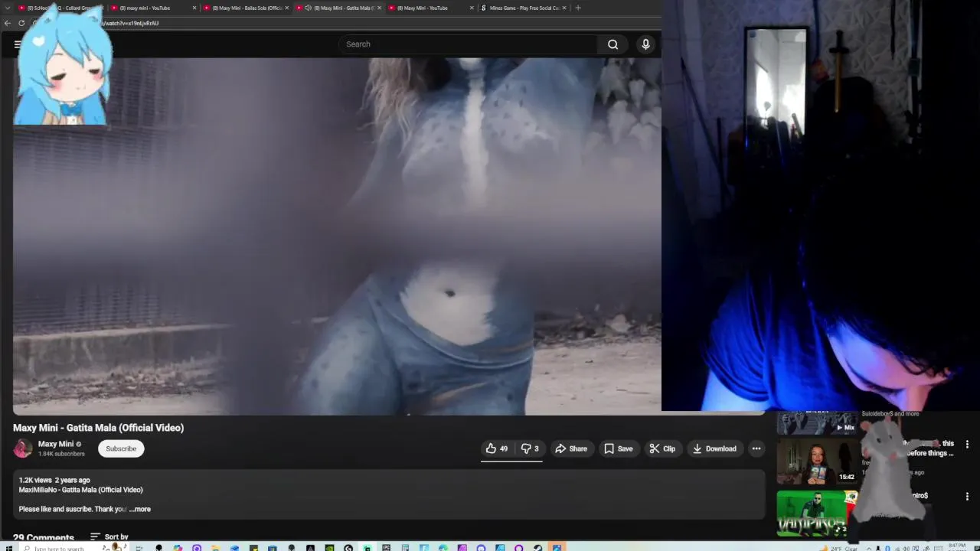Expand description with ...more

pos(140,509)
